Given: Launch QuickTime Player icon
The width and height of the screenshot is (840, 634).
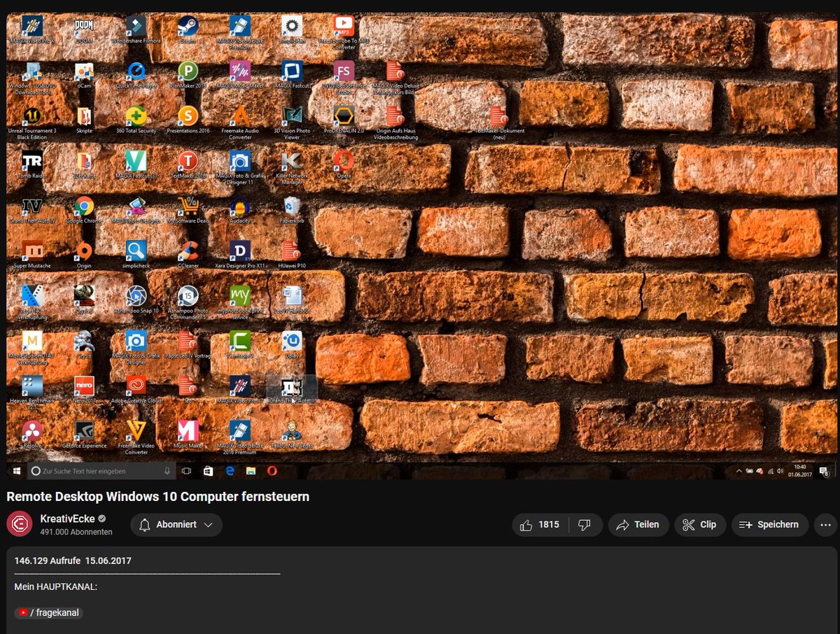Looking at the screenshot, I should (x=136, y=75).
